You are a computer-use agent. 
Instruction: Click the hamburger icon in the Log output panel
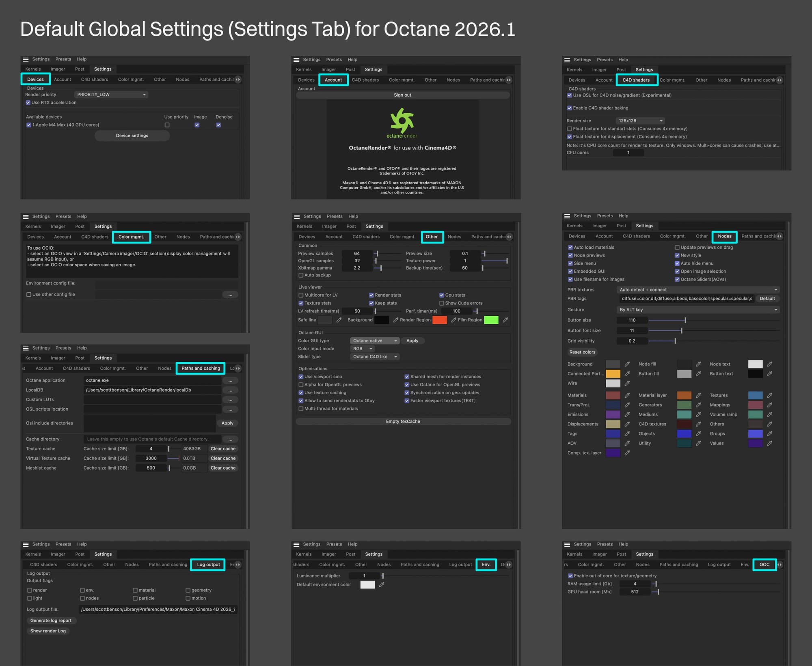[26, 545]
